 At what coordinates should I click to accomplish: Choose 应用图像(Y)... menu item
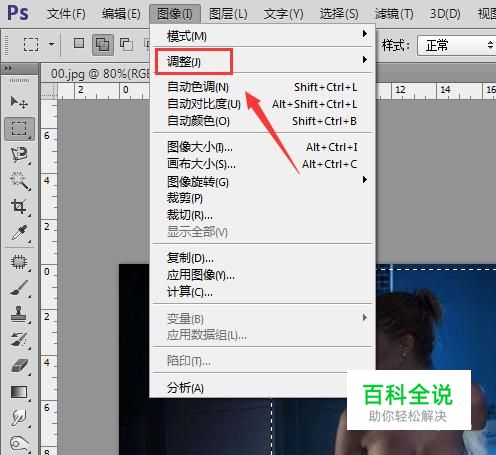click(263, 275)
